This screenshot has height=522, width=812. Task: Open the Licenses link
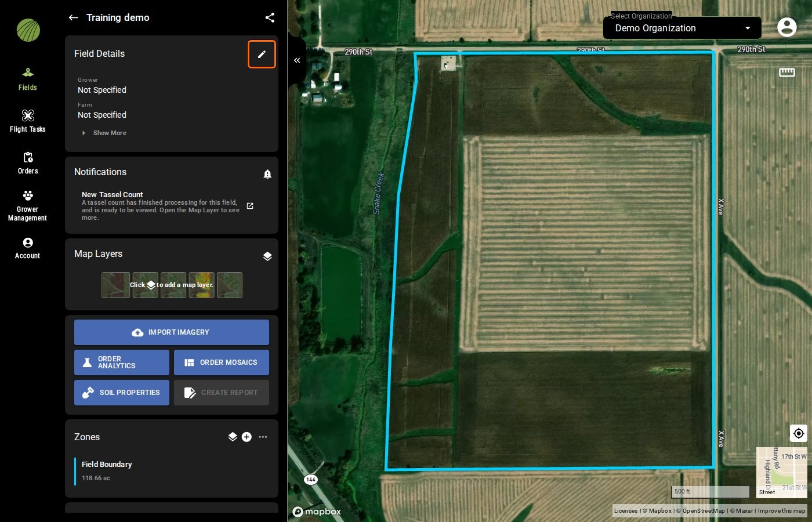625,511
